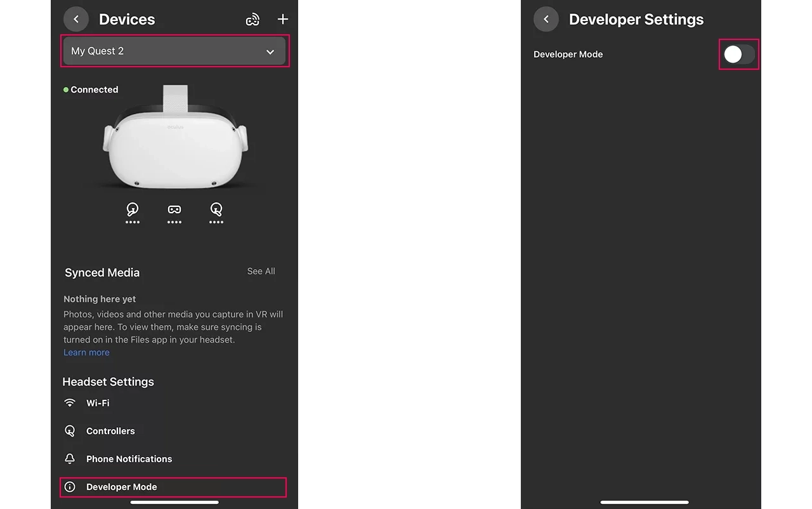812x509 pixels.
Task: Click the Wi-Fi icon in Headset Settings
Action: (70, 402)
